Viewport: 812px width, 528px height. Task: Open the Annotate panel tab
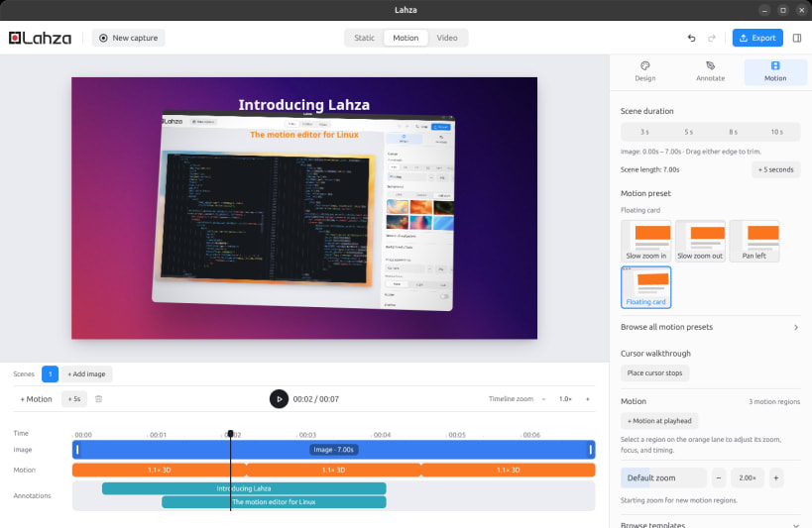click(x=710, y=71)
